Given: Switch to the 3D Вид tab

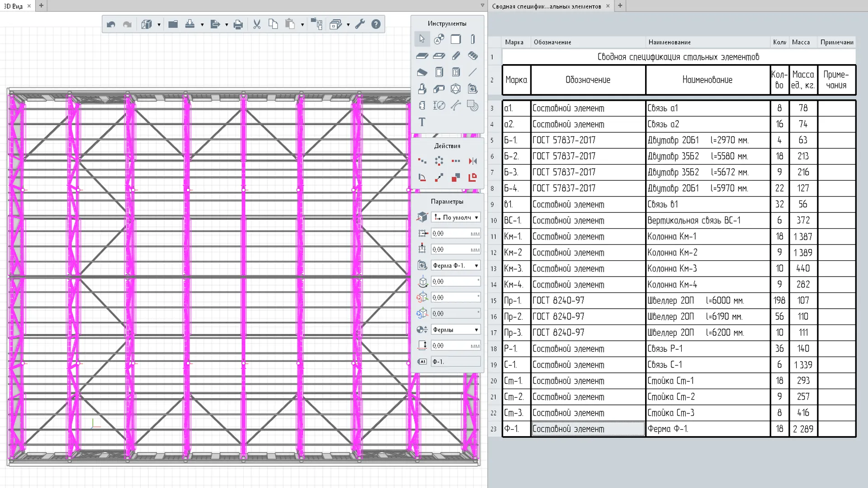Looking at the screenshot, I should 13,6.
